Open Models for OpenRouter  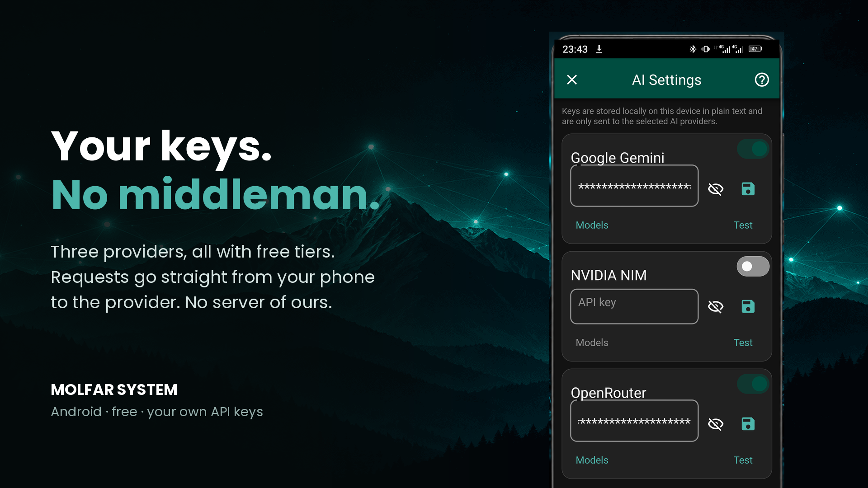pyautogui.click(x=592, y=460)
